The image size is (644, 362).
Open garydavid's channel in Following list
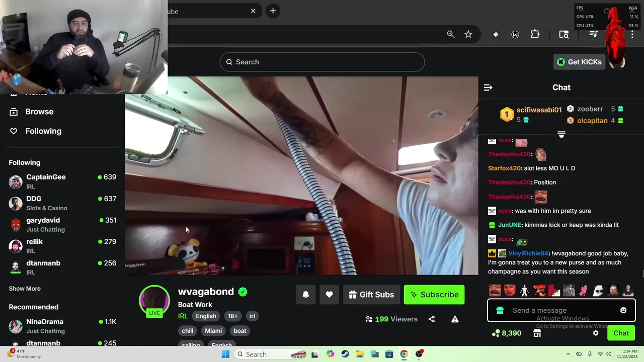[x=62, y=224]
